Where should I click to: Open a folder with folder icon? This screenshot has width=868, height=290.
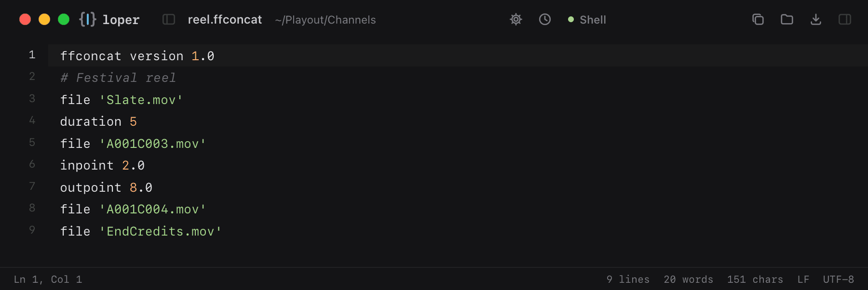click(x=787, y=19)
